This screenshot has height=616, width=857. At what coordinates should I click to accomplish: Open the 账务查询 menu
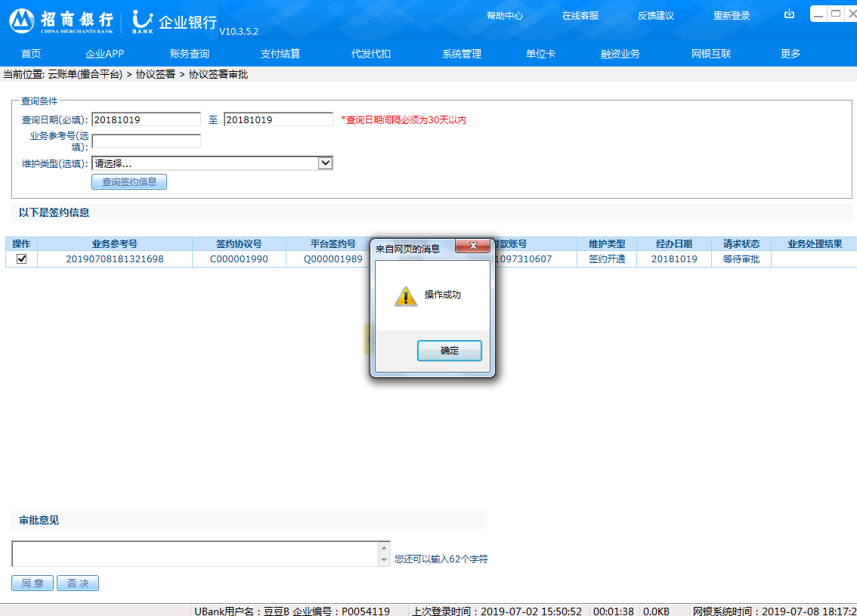point(190,54)
